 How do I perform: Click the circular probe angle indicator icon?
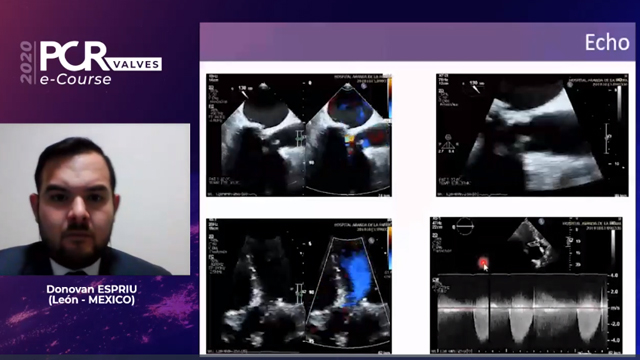pyautogui.click(x=465, y=227)
